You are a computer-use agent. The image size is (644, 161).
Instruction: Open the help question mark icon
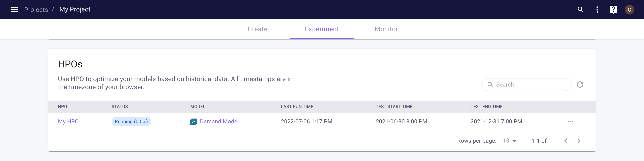(613, 10)
